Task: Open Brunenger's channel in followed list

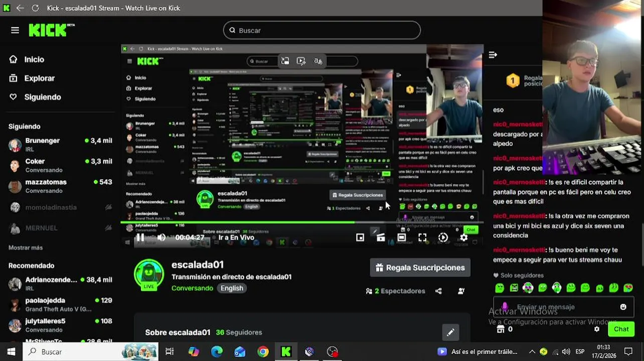Action: point(60,144)
